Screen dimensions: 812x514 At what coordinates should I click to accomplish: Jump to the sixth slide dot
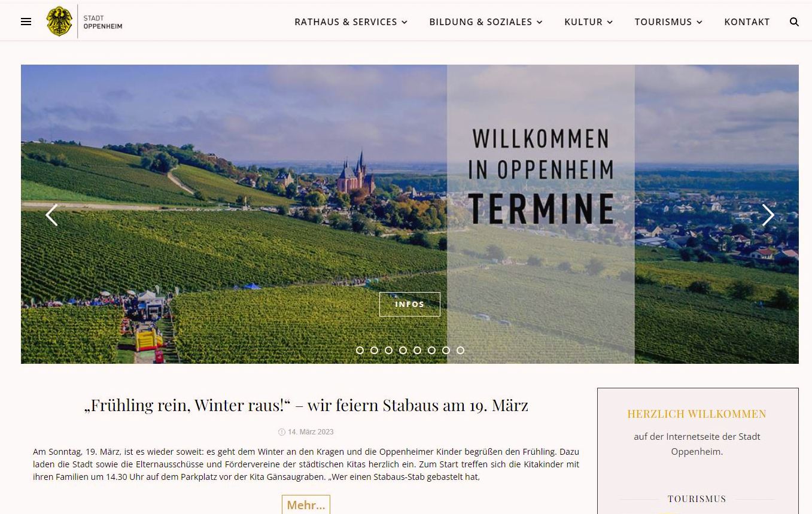tap(431, 350)
